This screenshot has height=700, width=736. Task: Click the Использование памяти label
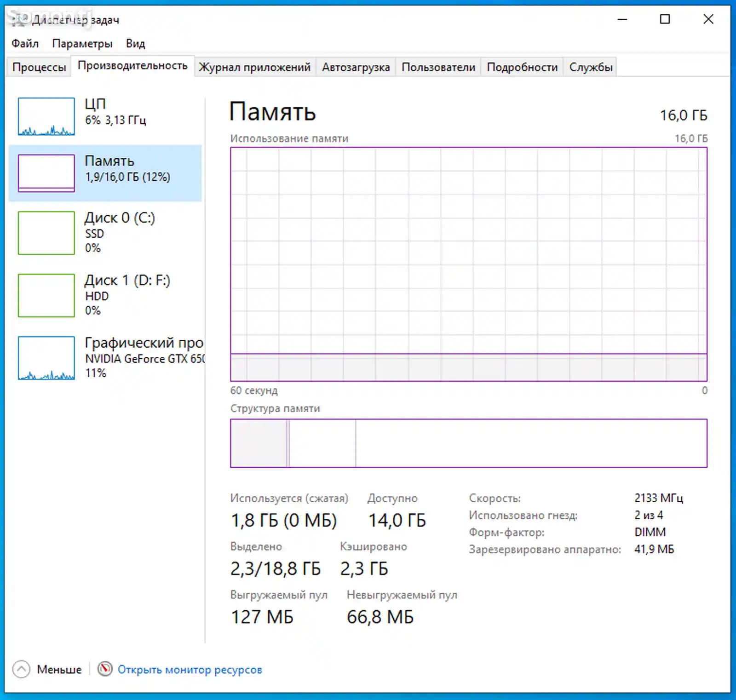tap(289, 138)
